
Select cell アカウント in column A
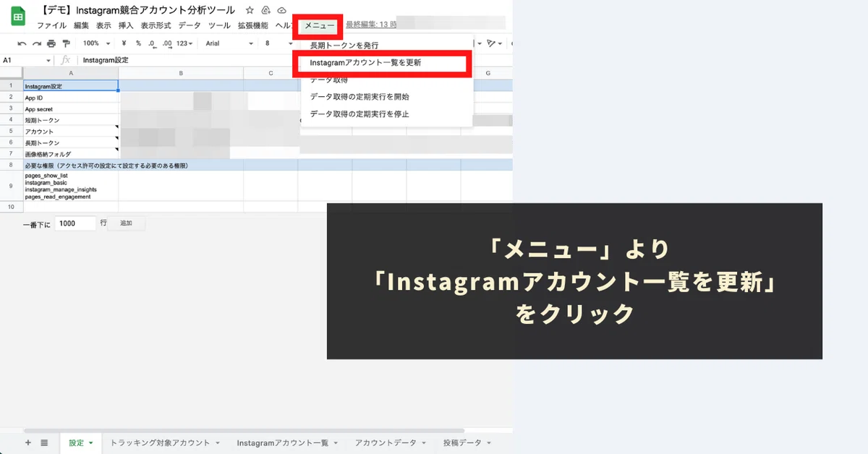pos(71,132)
